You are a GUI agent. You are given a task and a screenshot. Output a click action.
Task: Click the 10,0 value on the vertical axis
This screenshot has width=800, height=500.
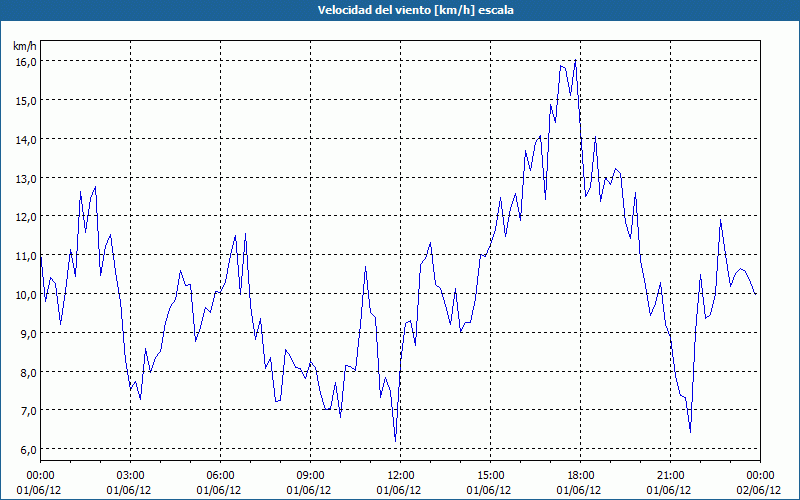(x=27, y=295)
